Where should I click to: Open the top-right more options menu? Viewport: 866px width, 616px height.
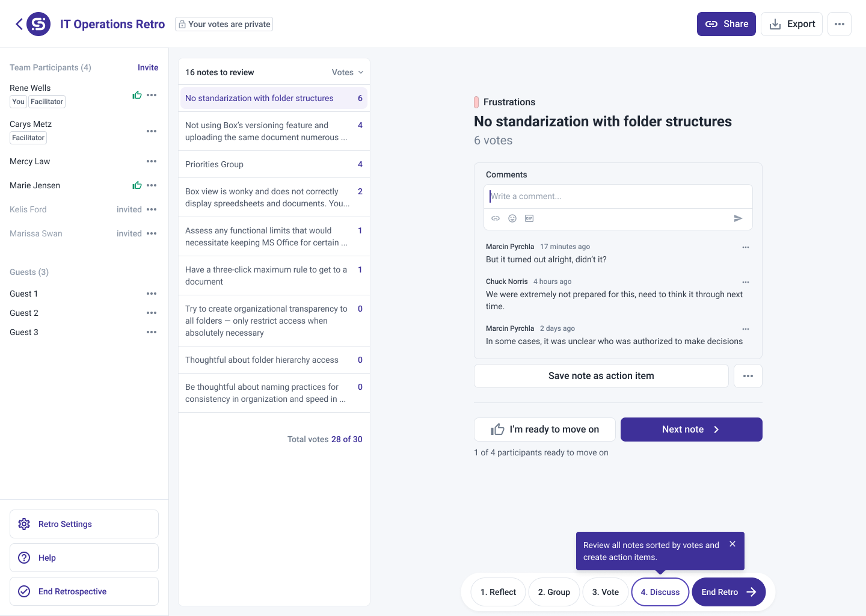click(x=840, y=24)
